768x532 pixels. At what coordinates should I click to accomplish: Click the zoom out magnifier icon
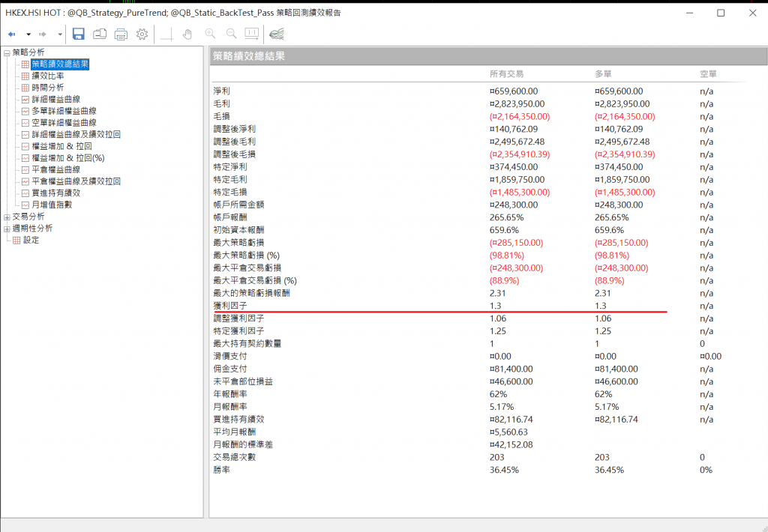231,34
